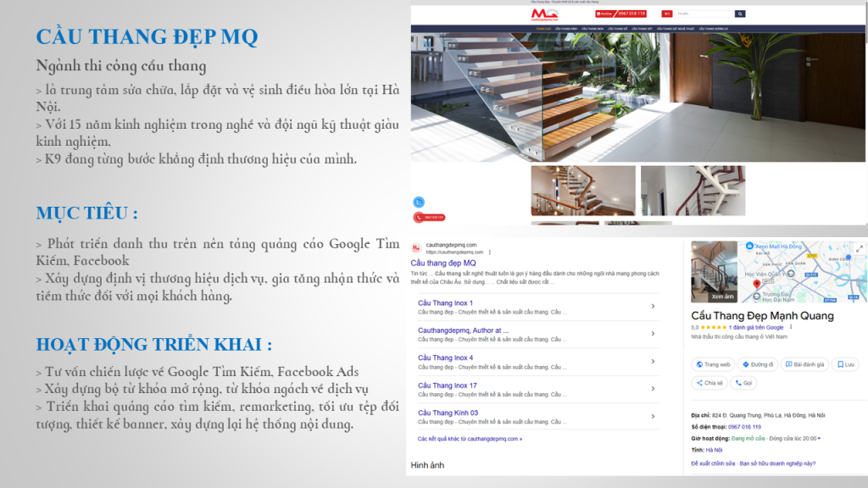Open the Cầu Thang Inox 17 sitelink
The width and height of the screenshot is (868, 488).
pos(448,385)
